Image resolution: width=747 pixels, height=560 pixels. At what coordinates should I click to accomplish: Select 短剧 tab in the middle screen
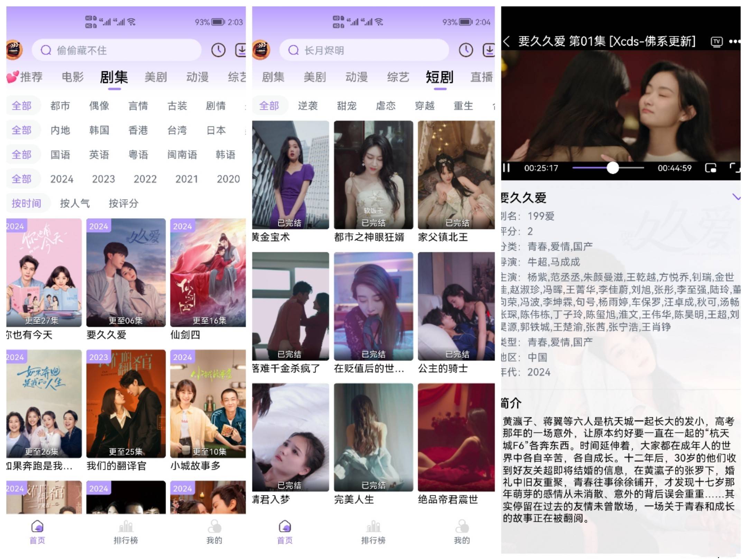440,77
